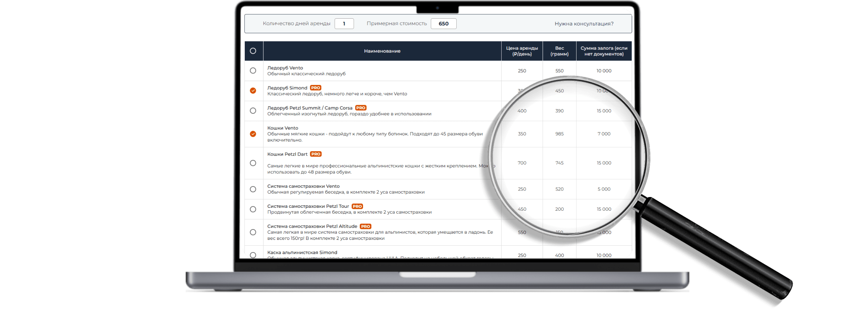This screenshot has width=868, height=309.
Task: Click the Сумма залога column header
Action: pos(604,51)
